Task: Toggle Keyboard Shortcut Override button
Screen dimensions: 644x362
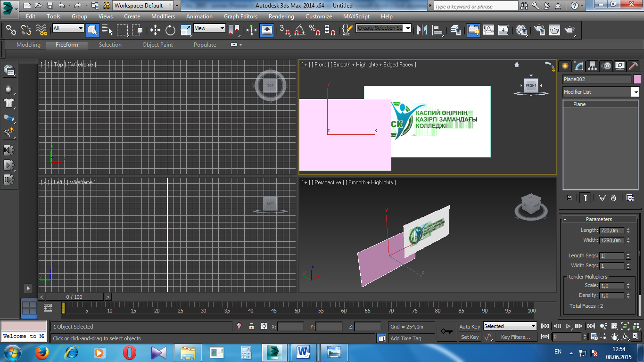Action: (x=266, y=30)
